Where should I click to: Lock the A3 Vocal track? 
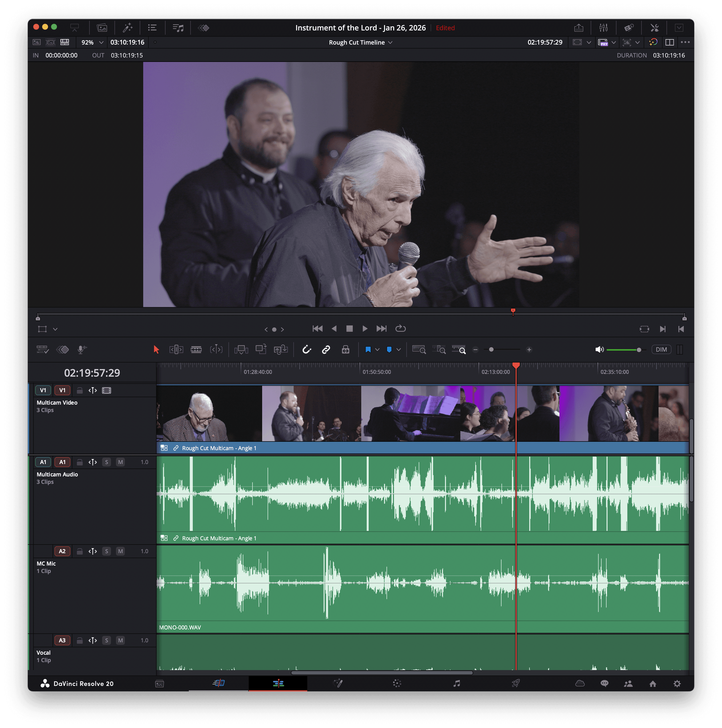[80, 641]
